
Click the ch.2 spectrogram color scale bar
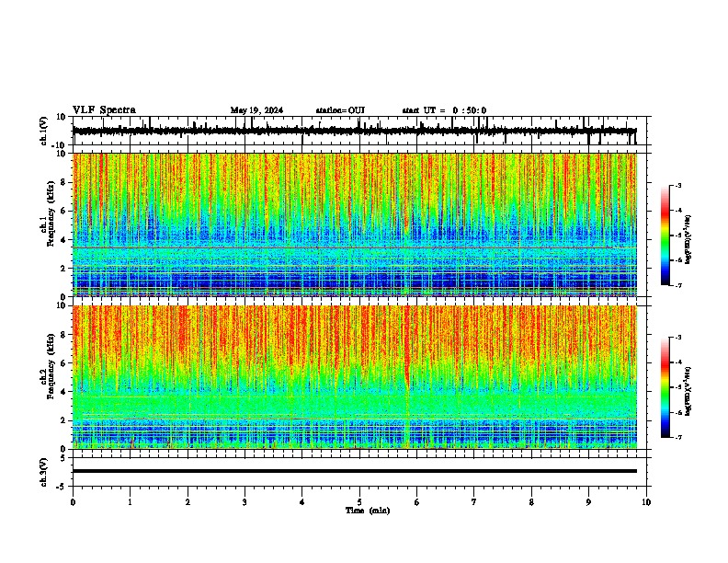(665, 387)
